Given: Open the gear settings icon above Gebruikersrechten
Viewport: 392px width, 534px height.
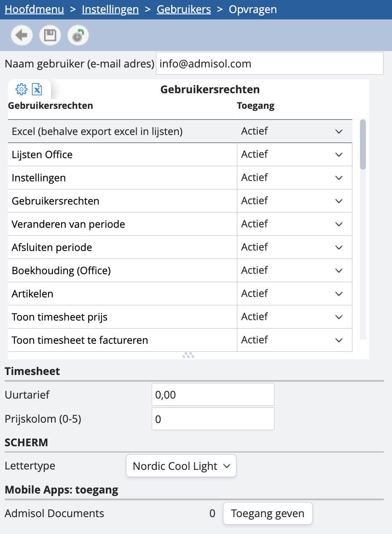Looking at the screenshot, I should pyautogui.click(x=20, y=89).
